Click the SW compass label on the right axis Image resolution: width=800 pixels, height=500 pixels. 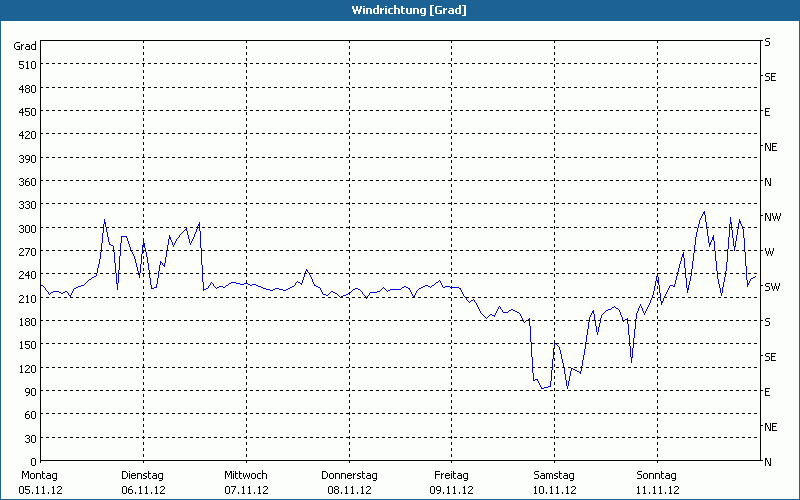(x=772, y=287)
